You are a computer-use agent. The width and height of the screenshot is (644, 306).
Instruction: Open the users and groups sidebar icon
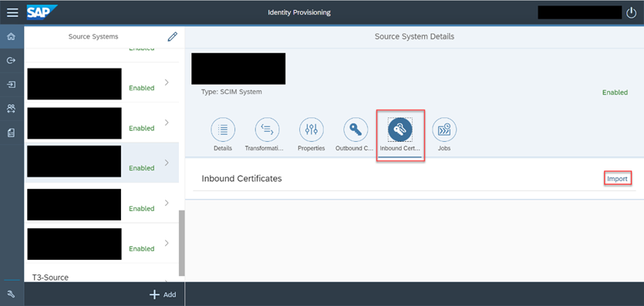[12, 109]
